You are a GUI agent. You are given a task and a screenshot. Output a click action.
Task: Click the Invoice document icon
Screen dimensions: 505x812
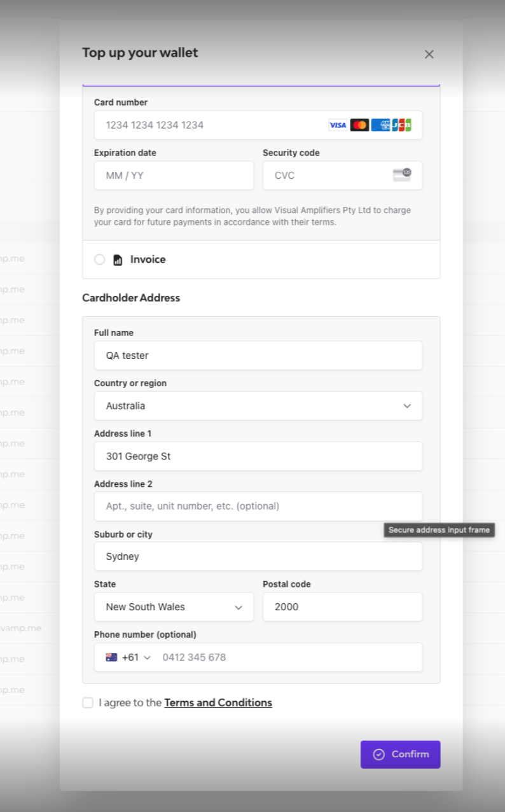[118, 260]
